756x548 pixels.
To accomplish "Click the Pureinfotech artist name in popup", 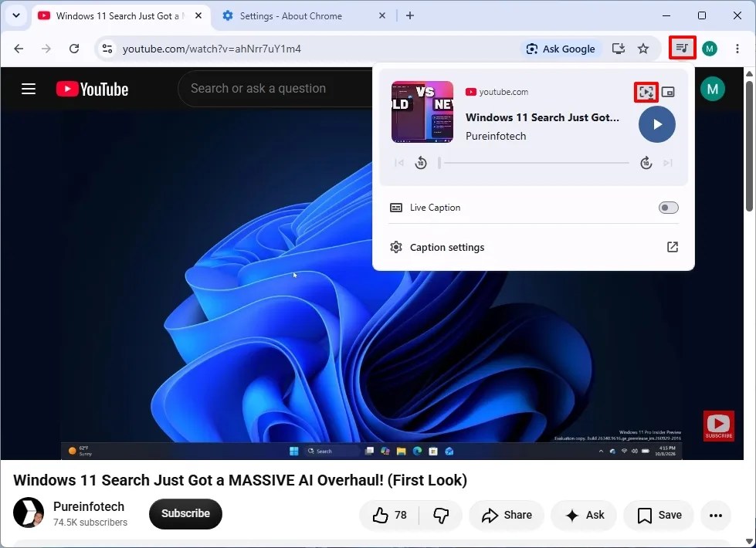I will click(496, 137).
